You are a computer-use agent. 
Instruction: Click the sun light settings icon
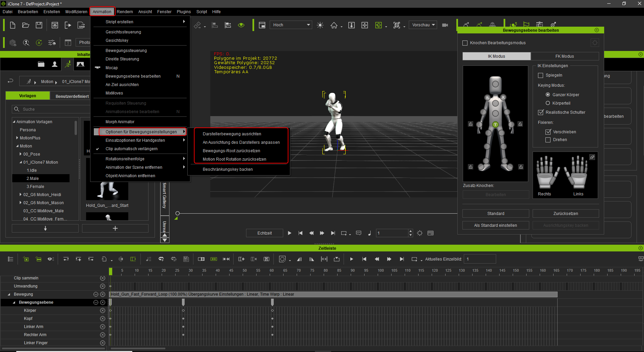(x=320, y=25)
